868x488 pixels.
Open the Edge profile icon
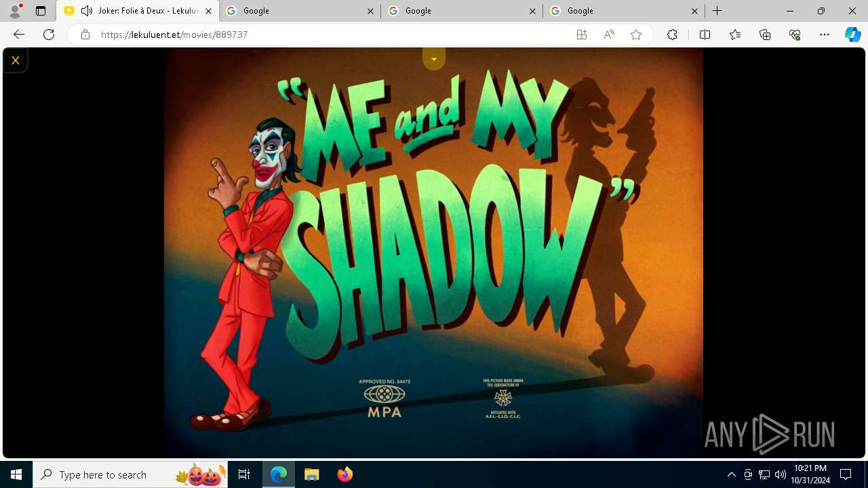pos(14,11)
